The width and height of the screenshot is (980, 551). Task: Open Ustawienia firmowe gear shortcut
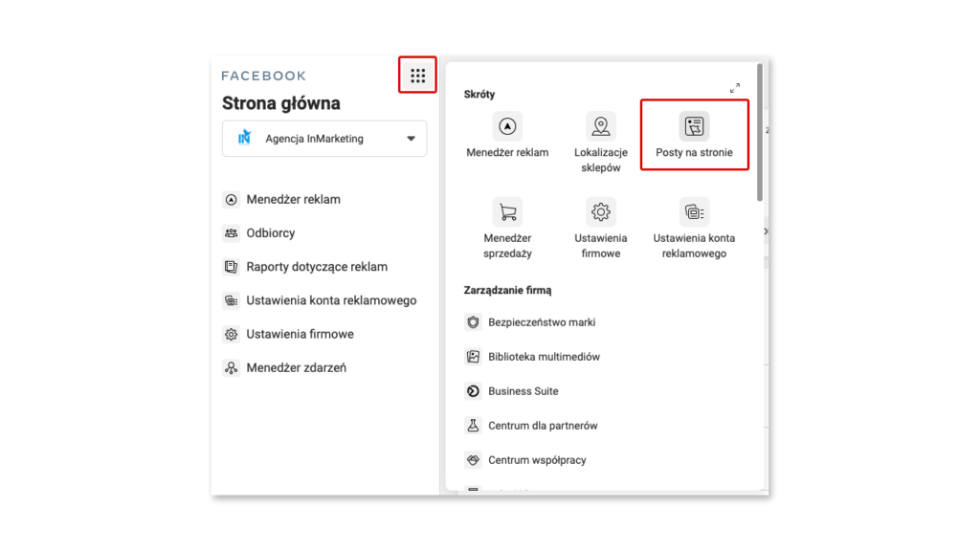(x=601, y=212)
